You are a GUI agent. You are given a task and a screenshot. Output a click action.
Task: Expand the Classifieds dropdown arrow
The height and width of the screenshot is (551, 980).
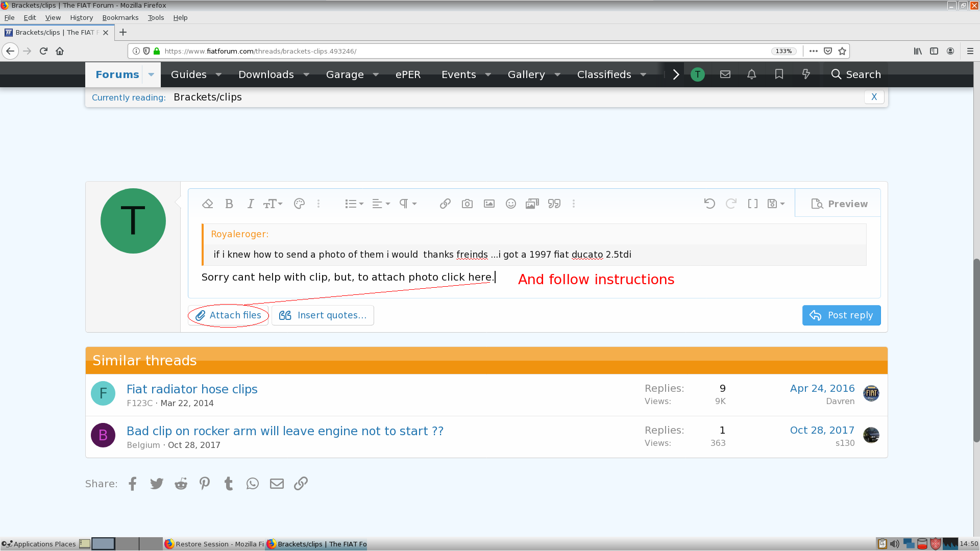643,74
